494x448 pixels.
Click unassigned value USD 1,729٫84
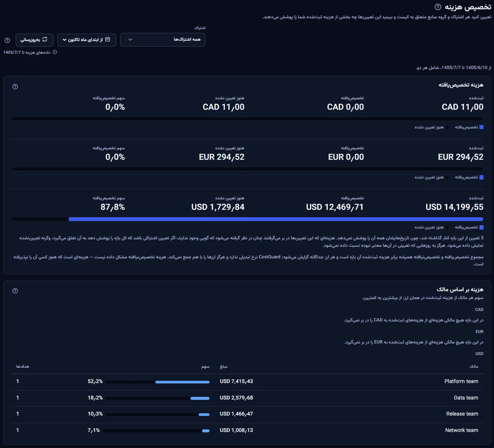pyautogui.click(x=218, y=207)
